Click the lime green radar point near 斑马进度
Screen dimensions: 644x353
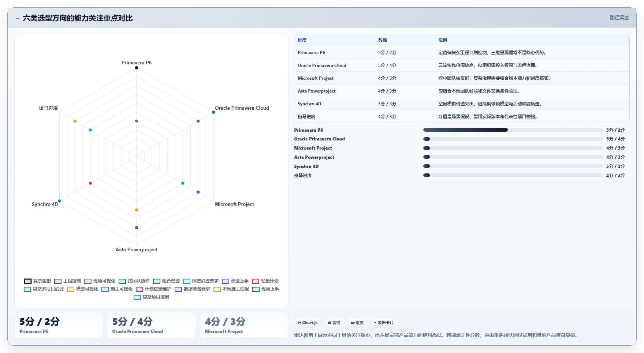[75, 121]
